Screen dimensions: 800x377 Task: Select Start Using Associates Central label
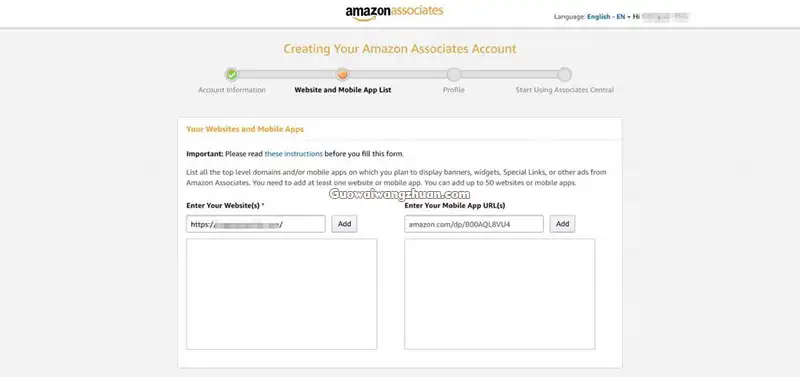564,90
